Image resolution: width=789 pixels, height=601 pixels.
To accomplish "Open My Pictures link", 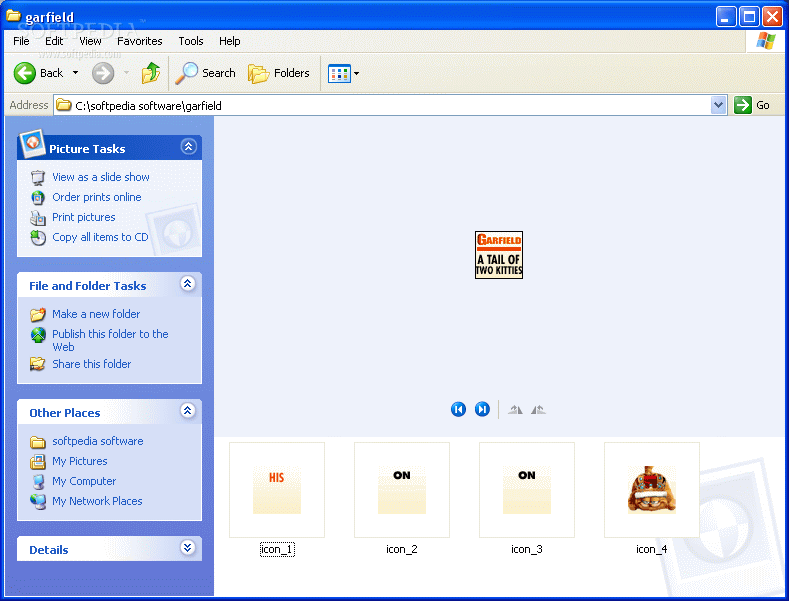I will pos(80,461).
